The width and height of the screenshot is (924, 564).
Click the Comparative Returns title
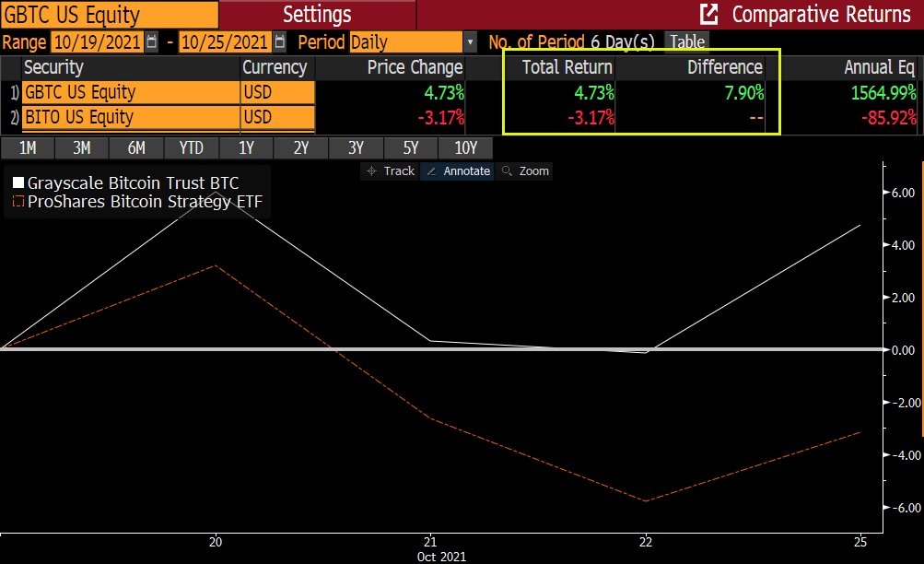coord(821,14)
